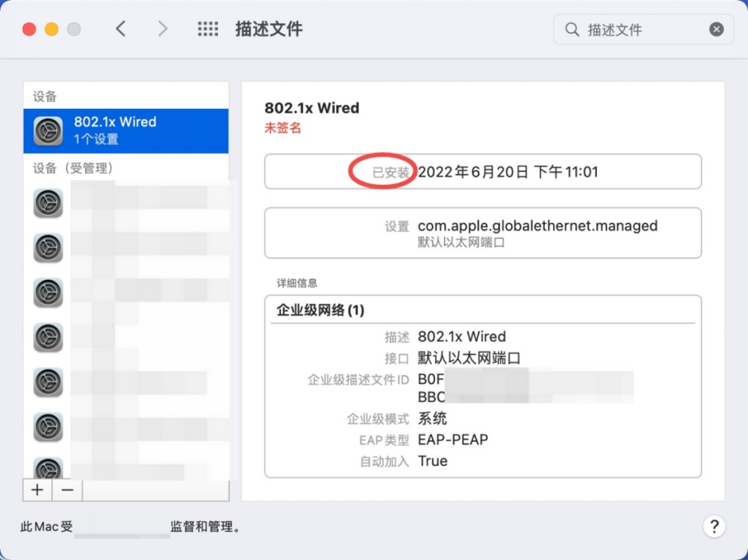Click the 描述文件 window title
This screenshot has height=560, width=748.
click(x=269, y=29)
